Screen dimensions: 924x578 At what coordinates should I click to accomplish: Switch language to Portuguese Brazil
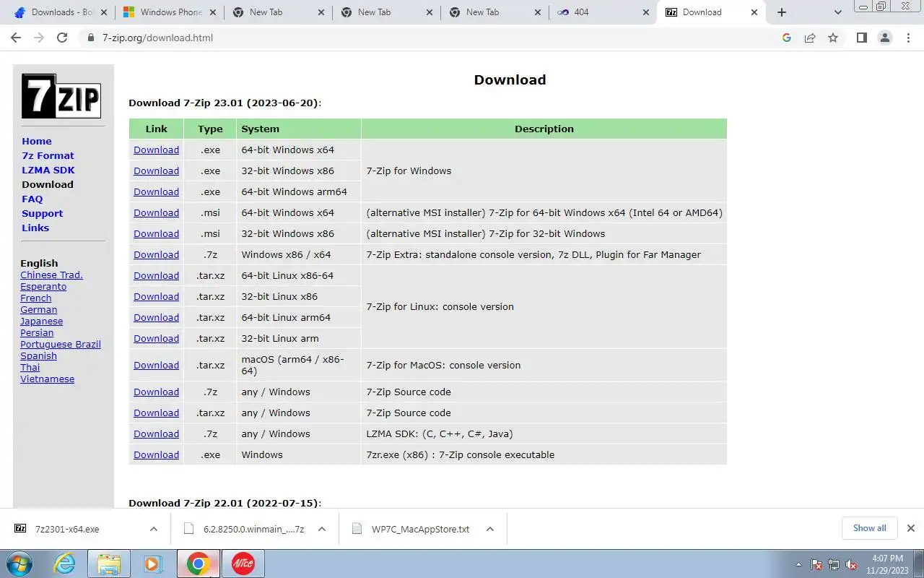click(61, 344)
